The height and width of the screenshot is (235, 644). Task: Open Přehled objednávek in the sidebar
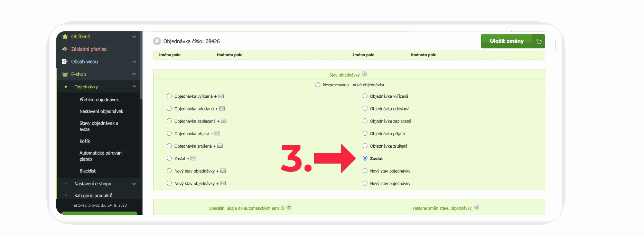pyautogui.click(x=99, y=100)
